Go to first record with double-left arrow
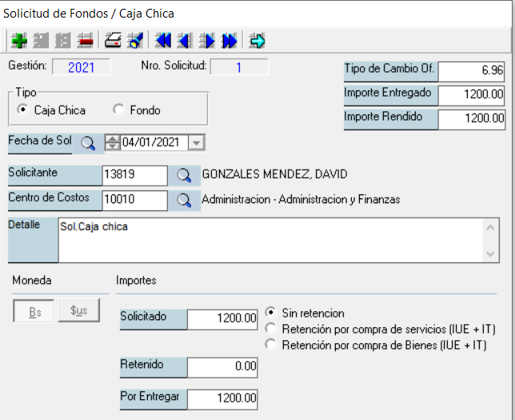 tap(163, 41)
